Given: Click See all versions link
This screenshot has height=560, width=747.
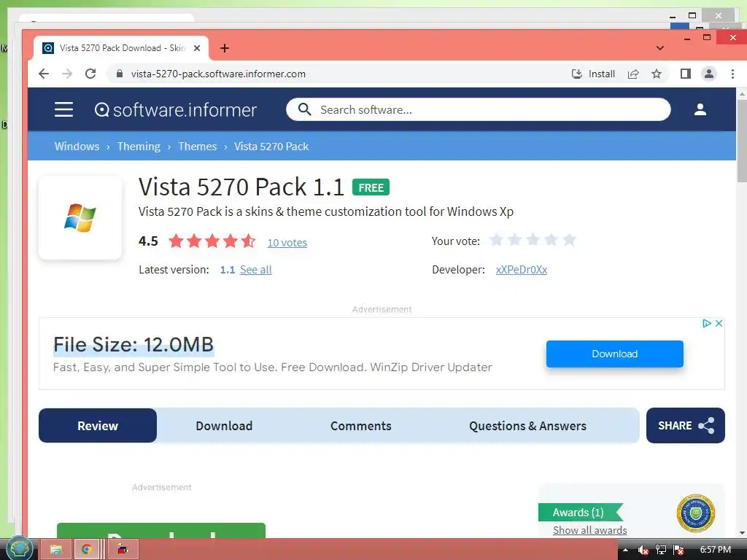Looking at the screenshot, I should click(256, 270).
